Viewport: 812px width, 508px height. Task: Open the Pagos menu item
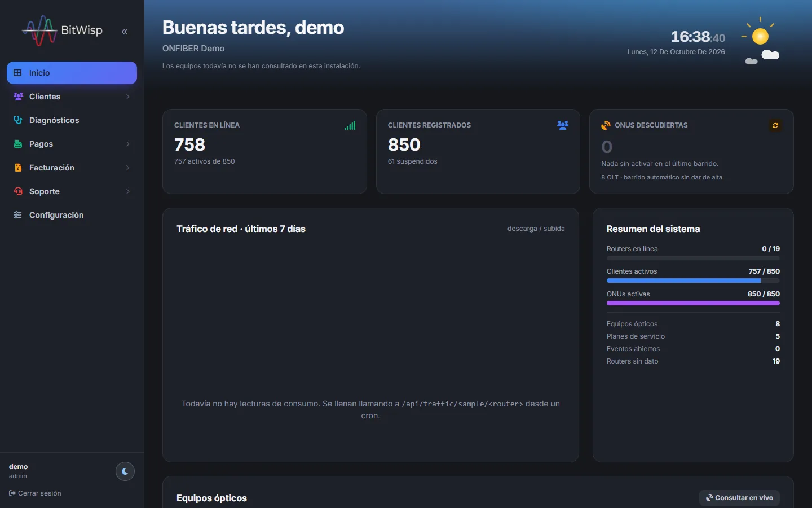coord(72,144)
